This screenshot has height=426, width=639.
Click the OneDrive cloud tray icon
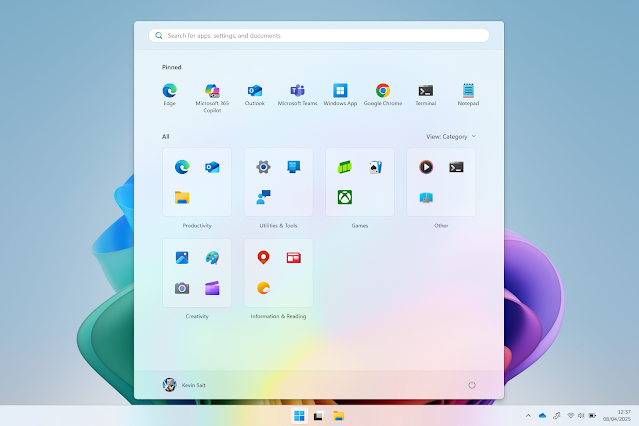coord(542,416)
